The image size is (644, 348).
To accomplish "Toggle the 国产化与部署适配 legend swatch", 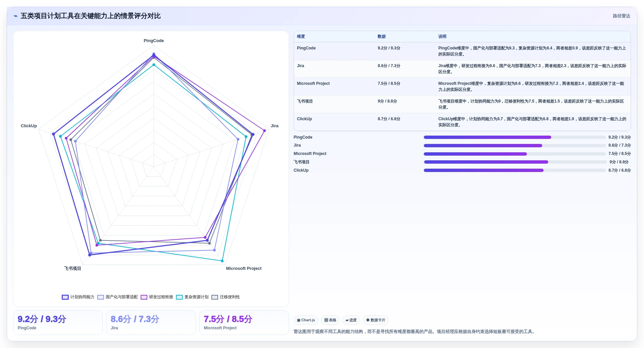I will click(x=100, y=297).
